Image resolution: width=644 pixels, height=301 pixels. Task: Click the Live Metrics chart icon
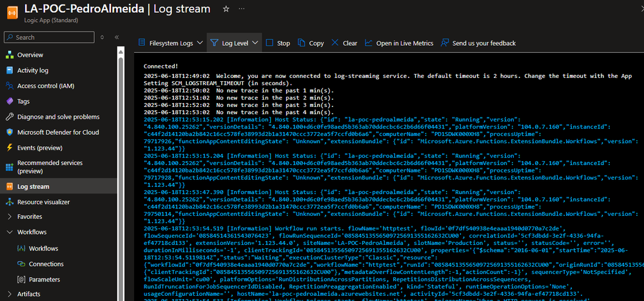point(368,43)
